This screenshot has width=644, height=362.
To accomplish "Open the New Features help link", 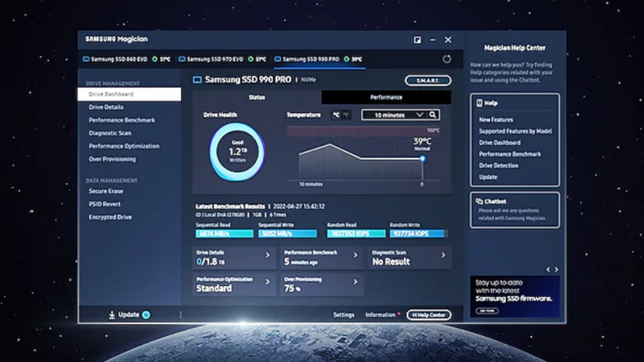I will click(496, 120).
